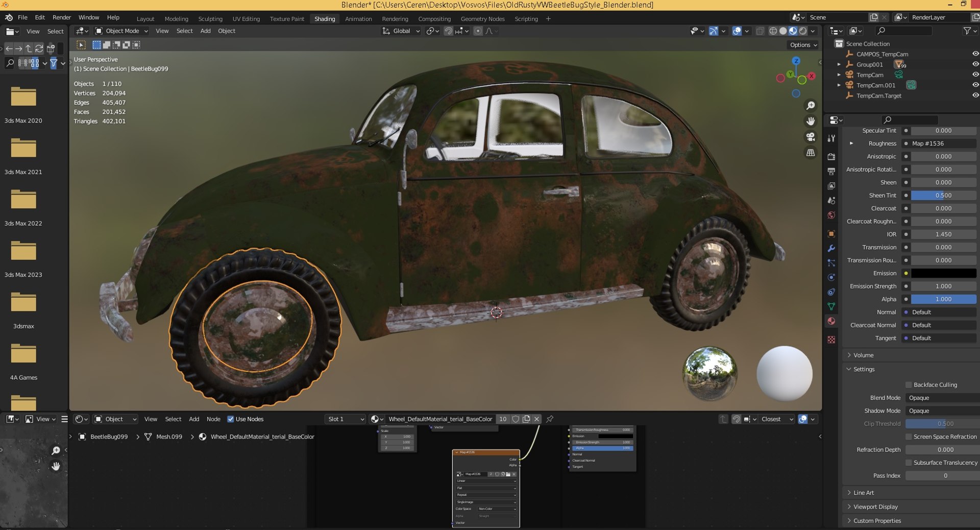
Task: Select solid viewport shading
Action: pyautogui.click(x=783, y=31)
